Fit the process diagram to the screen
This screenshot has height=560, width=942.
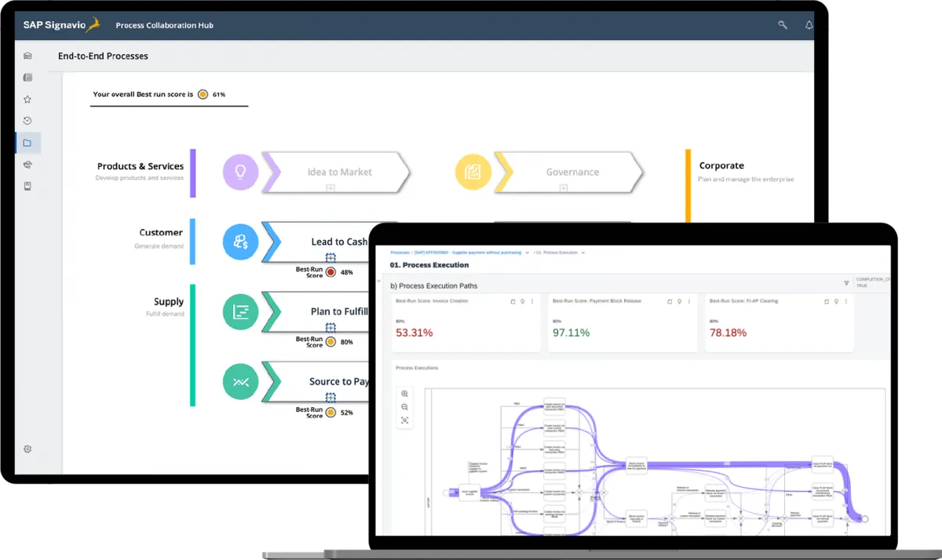[405, 420]
